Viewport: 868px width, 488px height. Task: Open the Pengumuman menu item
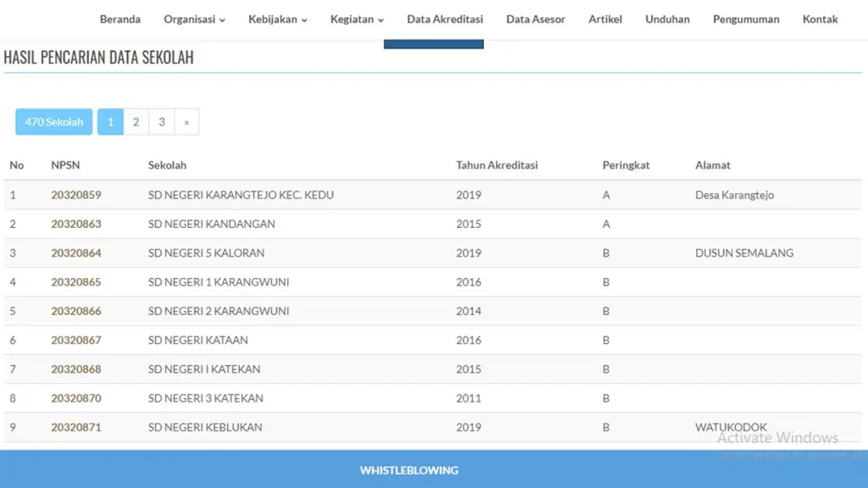[746, 19]
